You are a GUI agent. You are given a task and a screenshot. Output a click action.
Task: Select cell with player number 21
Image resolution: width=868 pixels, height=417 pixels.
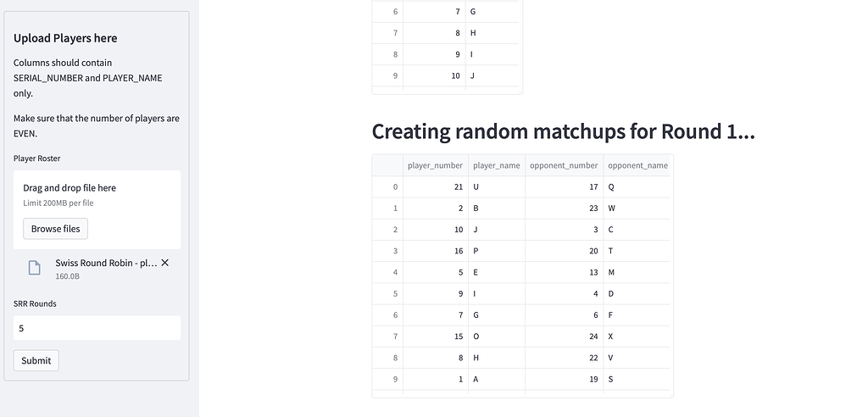point(435,187)
